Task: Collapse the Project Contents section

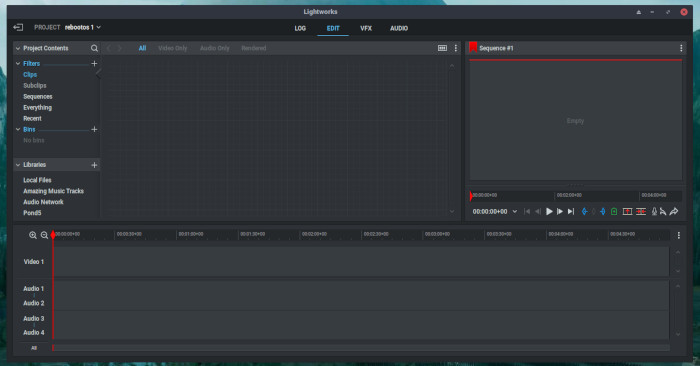Action: (x=18, y=48)
